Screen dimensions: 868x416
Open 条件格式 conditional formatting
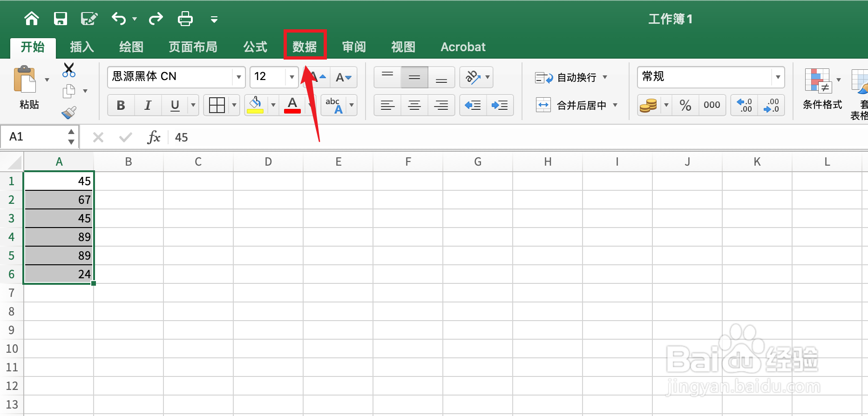click(x=822, y=89)
